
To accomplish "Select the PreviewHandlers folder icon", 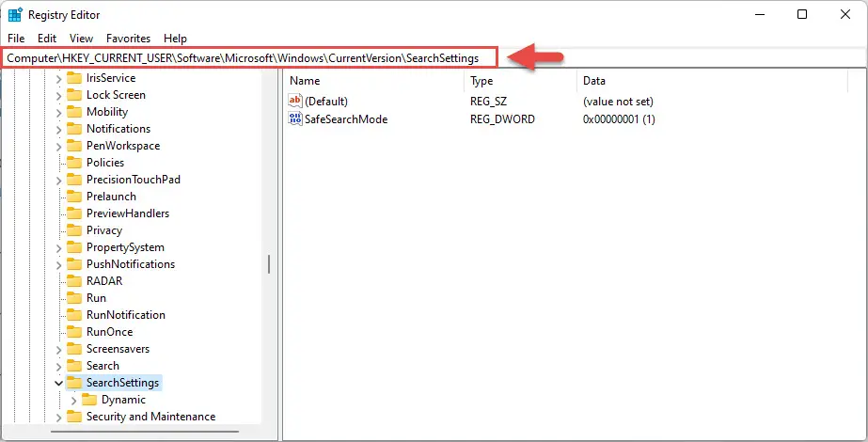I will click(74, 213).
